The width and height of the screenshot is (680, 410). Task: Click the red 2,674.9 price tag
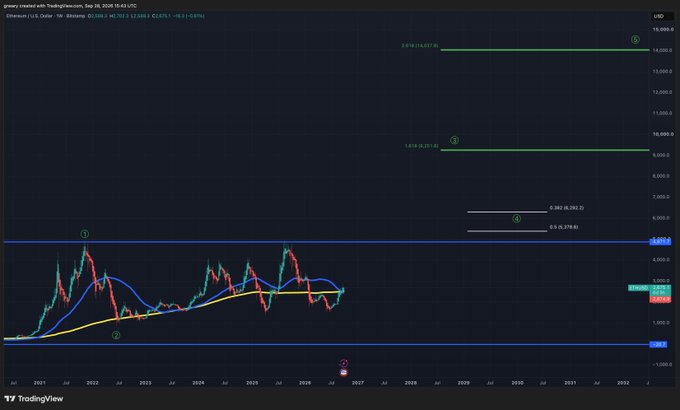tap(660, 299)
